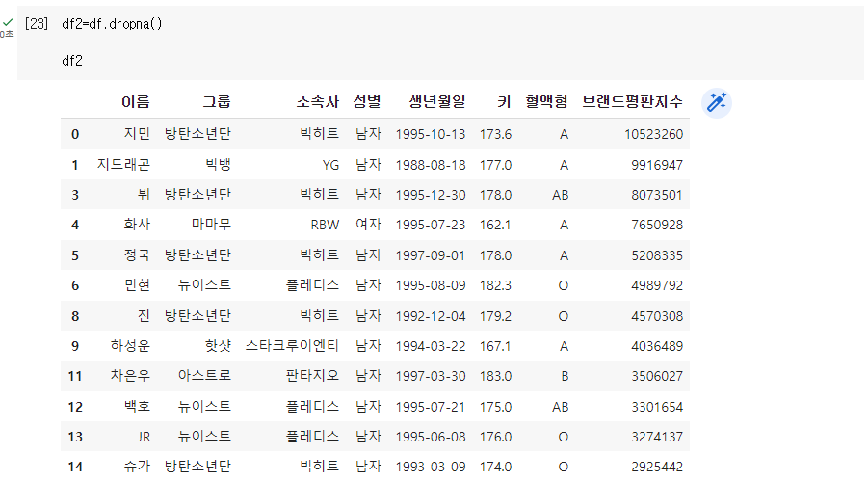
Task: Click the brand index value 10523260
Action: pyautogui.click(x=654, y=135)
